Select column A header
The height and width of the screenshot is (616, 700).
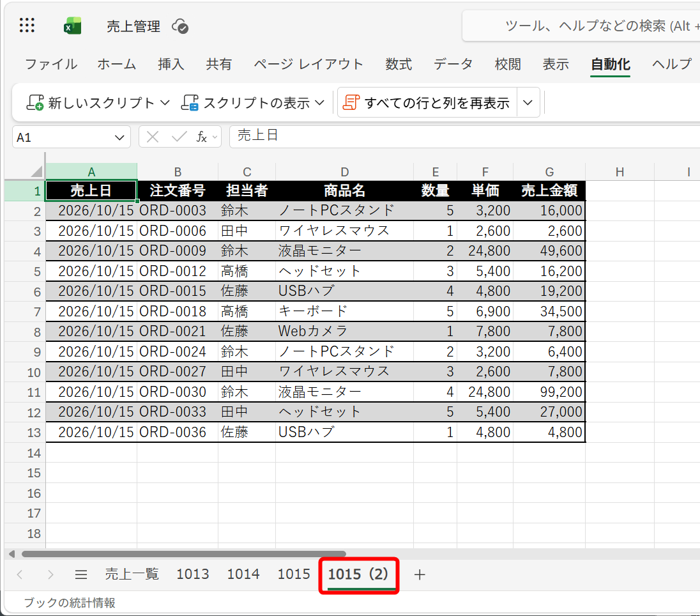click(x=91, y=172)
